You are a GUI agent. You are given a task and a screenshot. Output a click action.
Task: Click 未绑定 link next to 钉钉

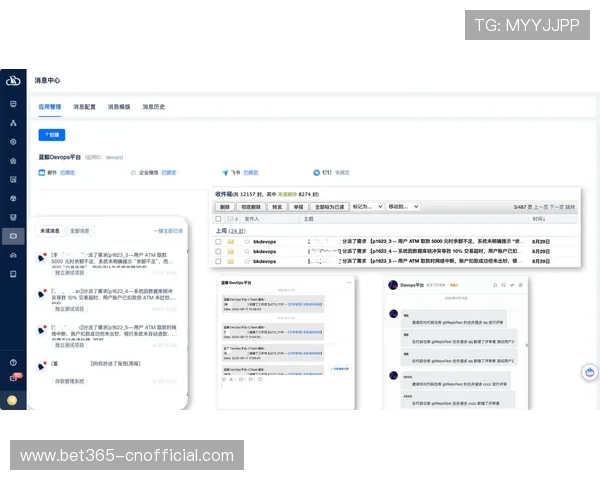(342, 173)
